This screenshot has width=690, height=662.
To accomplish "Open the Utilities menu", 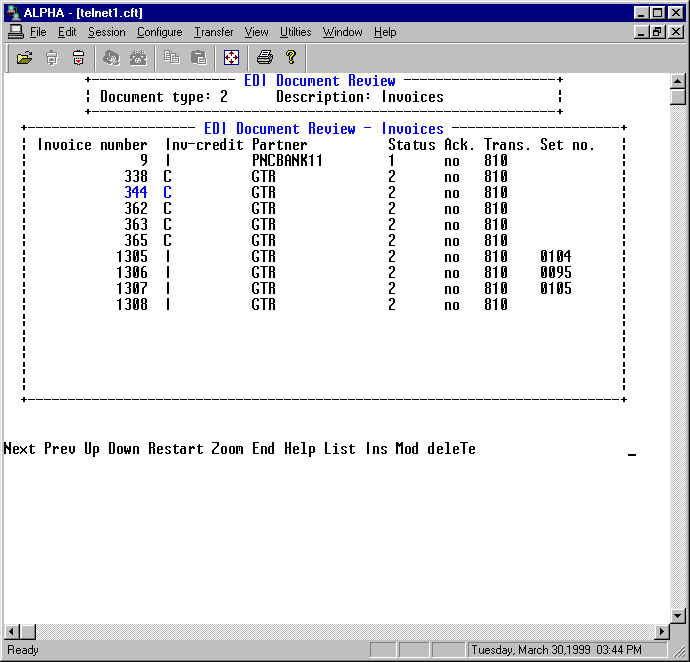I will 295,32.
